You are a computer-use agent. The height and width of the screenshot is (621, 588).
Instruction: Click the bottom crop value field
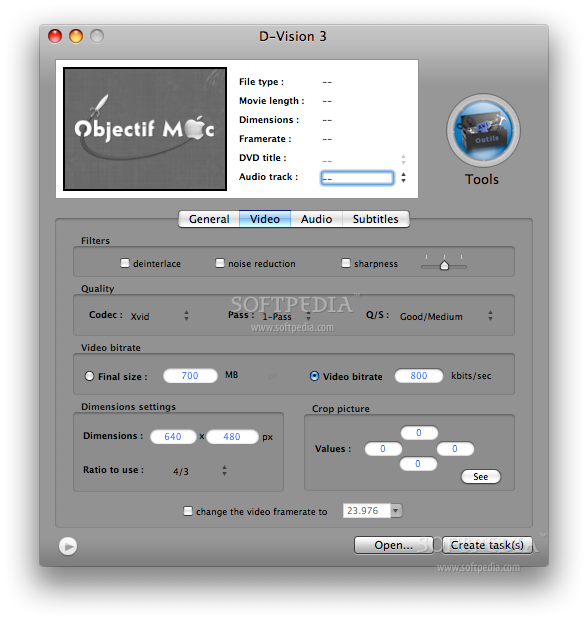click(418, 464)
